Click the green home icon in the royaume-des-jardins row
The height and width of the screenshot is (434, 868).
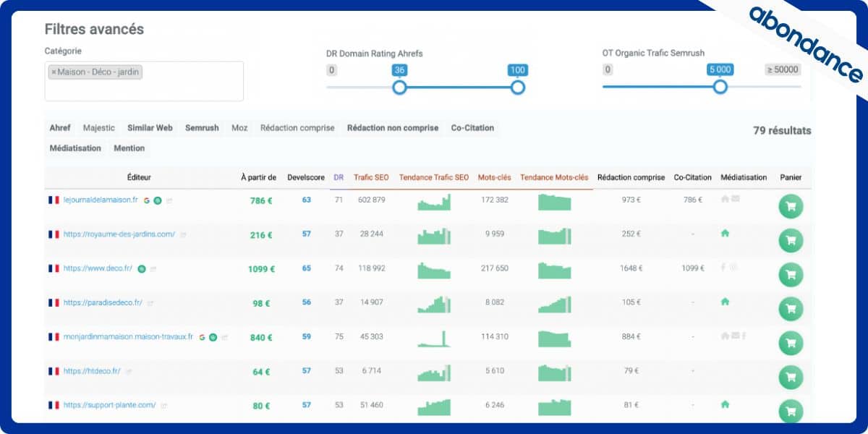(x=725, y=234)
